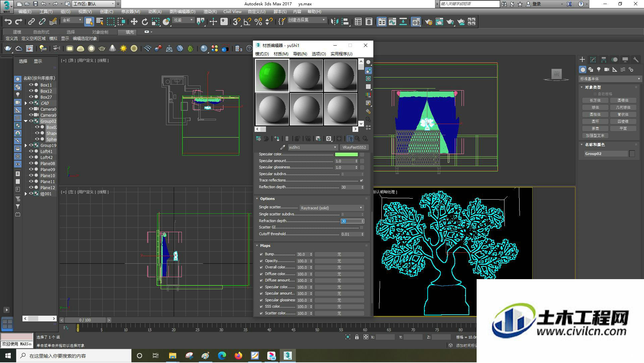Expand the Group19 node in scene explorer

tap(26, 146)
